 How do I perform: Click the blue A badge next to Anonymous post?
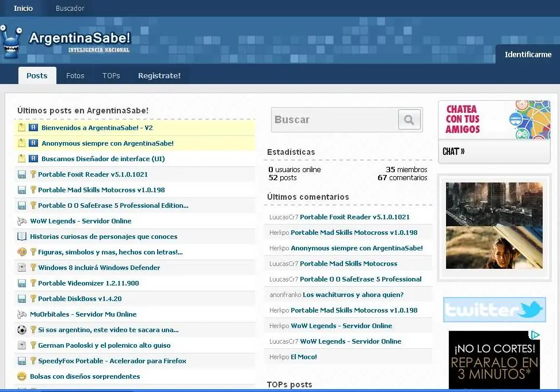tap(33, 143)
